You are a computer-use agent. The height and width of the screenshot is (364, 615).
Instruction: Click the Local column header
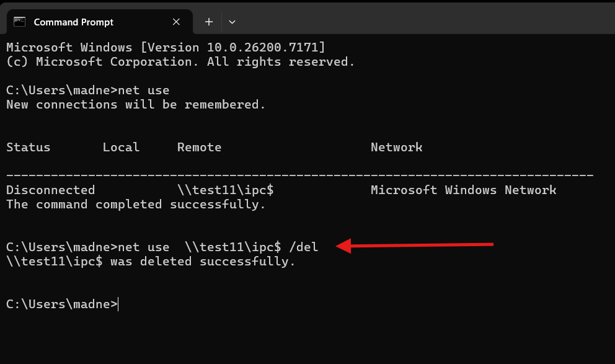pyautogui.click(x=121, y=148)
